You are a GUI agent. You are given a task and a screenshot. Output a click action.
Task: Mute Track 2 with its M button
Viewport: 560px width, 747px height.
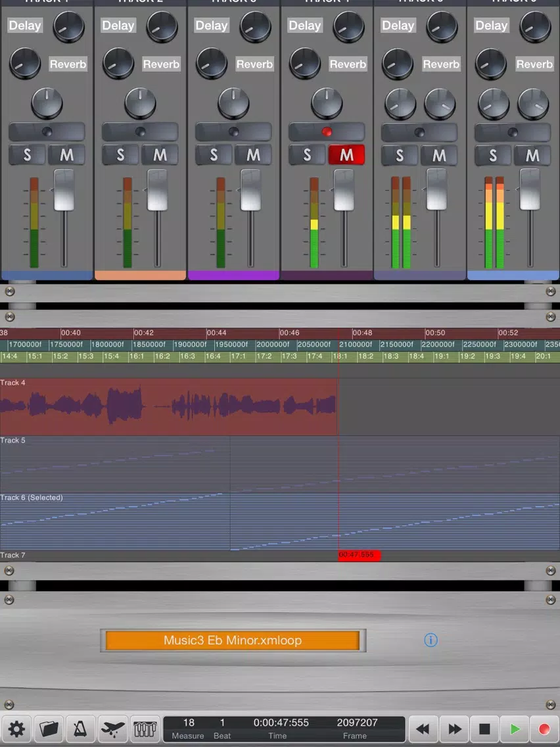(x=160, y=155)
